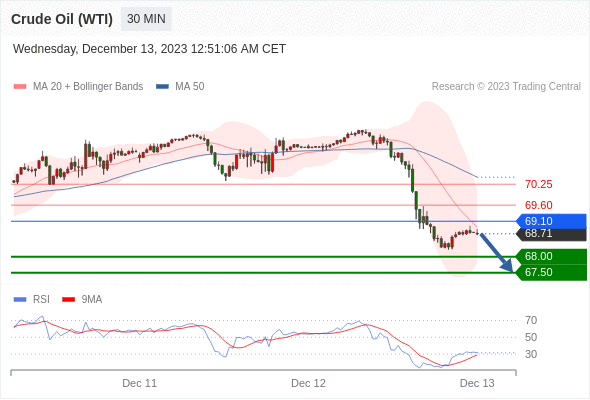This screenshot has height=400, width=590.
Task: Click the RSI 30 level label
Action: 531,354
